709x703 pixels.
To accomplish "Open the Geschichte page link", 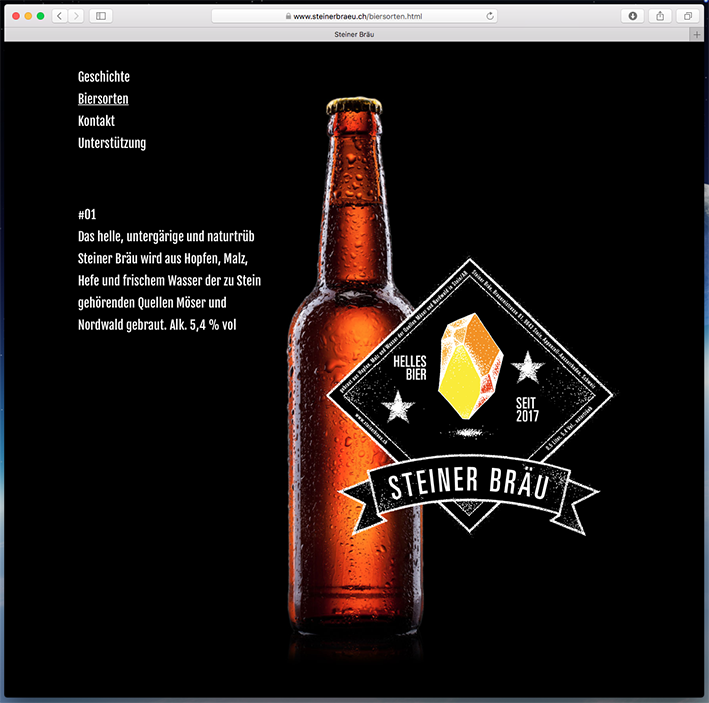I will [104, 77].
